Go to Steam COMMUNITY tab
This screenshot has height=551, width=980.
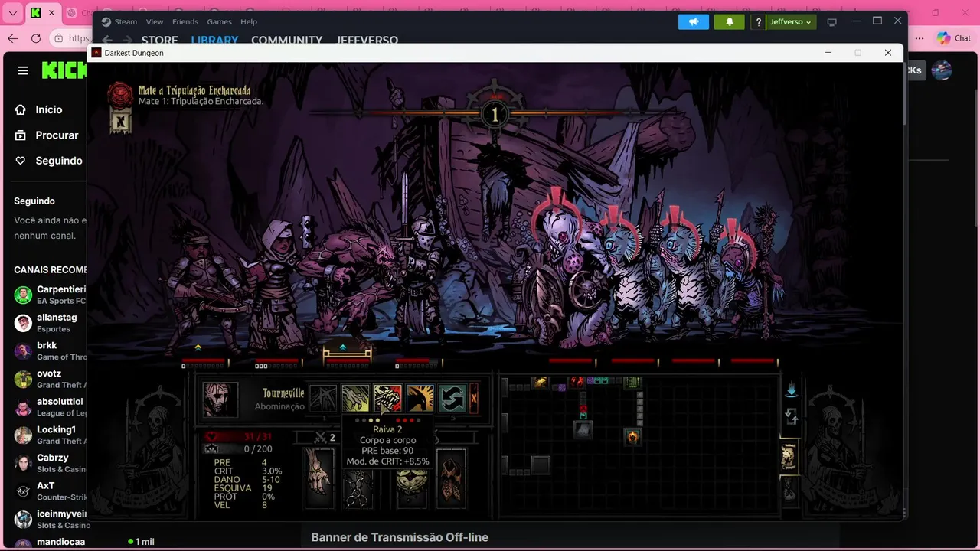pos(287,40)
